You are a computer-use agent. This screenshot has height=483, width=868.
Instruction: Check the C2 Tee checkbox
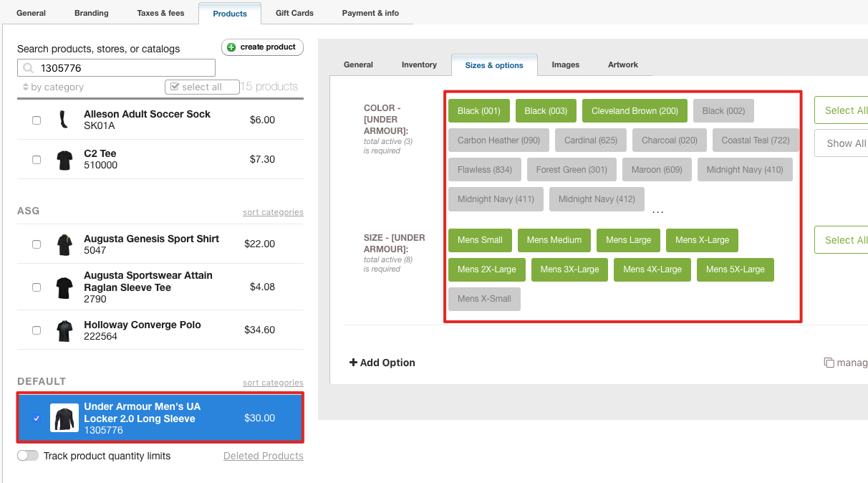37,160
